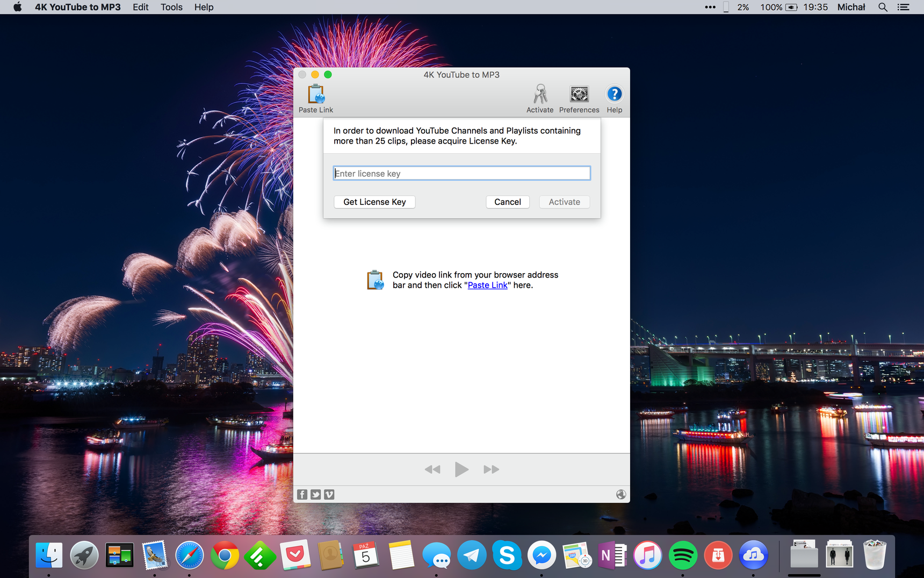Open the Twitter icon in the footer
Image resolution: width=924 pixels, height=578 pixels.
(x=316, y=495)
